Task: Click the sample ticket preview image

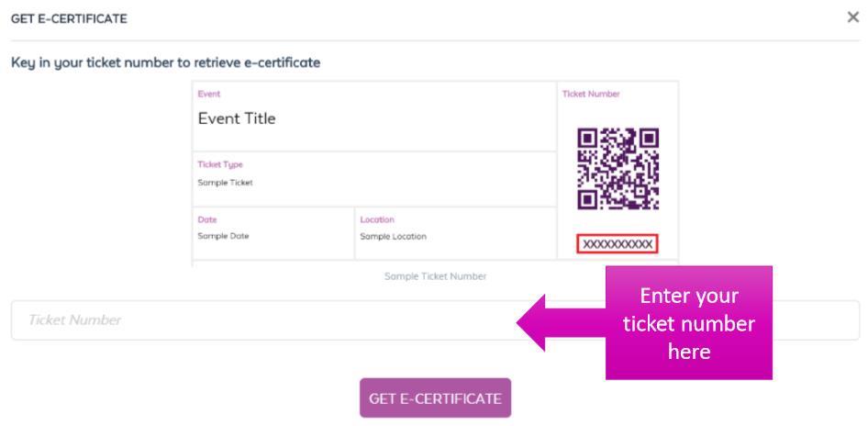Action: pyautogui.click(x=435, y=174)
